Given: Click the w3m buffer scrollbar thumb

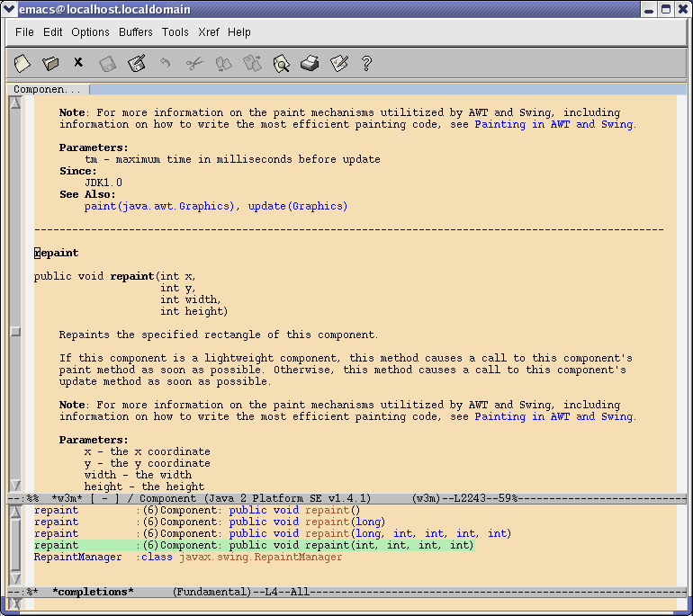Looking at the screenshot, I should point(15,332).
